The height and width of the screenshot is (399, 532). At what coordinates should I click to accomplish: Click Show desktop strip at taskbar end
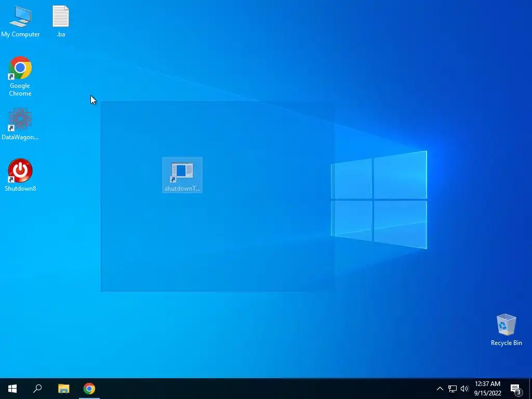530,389
